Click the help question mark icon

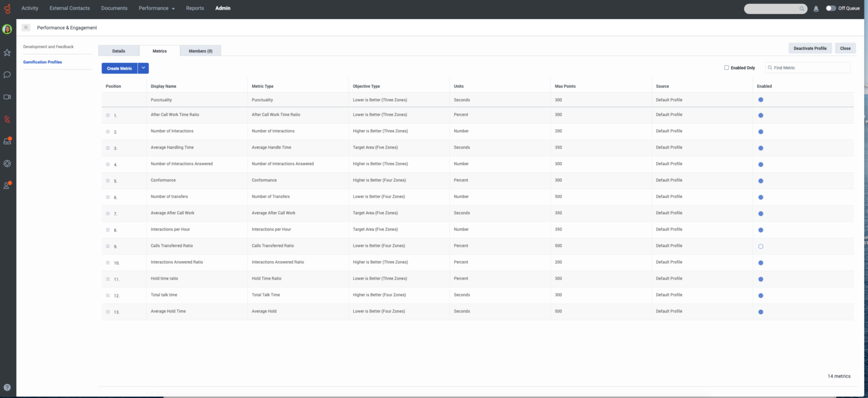[7, 388]
